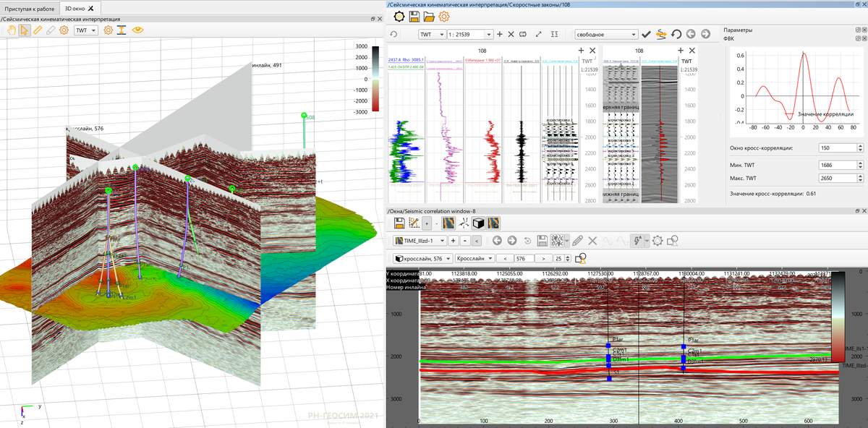Image resolution: width=868 pixels, height=428 pixels.
Task: Select the hand pan tool in 3D window
Action: click(11, 30)
